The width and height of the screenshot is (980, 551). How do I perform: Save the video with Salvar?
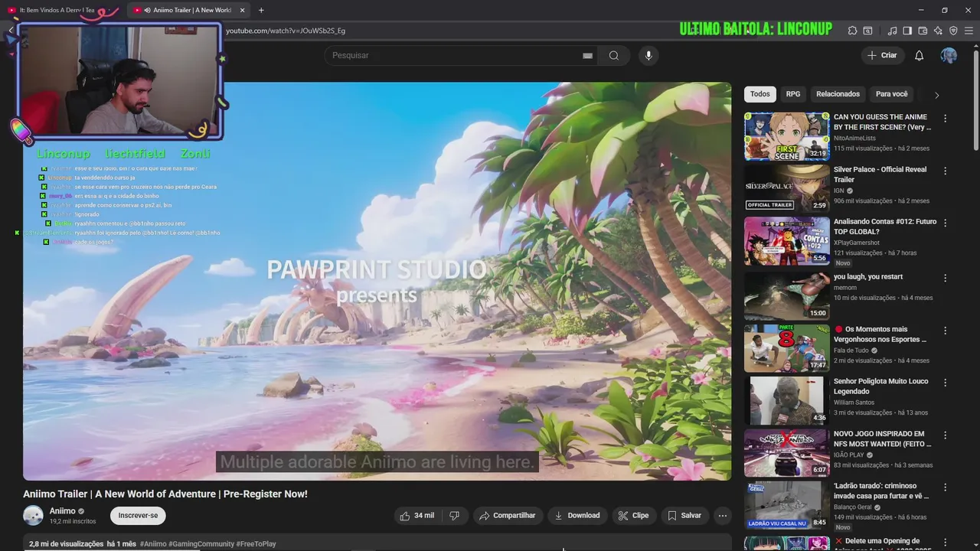[684, 516]
